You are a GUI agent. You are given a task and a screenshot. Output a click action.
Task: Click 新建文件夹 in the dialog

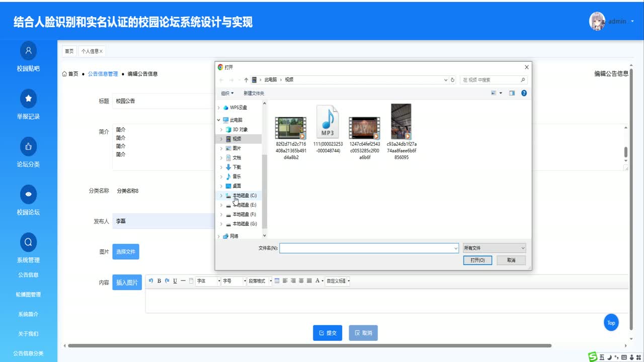(254, 93)
